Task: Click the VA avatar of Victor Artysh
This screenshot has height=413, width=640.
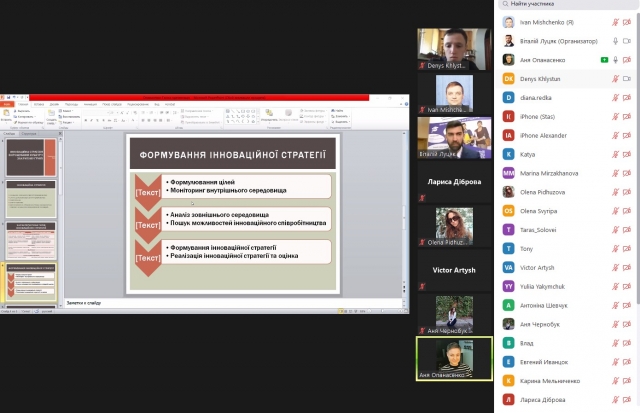Action: pos(508,268)
